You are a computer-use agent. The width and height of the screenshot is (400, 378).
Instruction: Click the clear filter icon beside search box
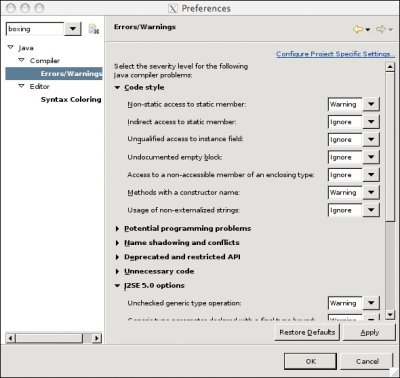point(94,29)
